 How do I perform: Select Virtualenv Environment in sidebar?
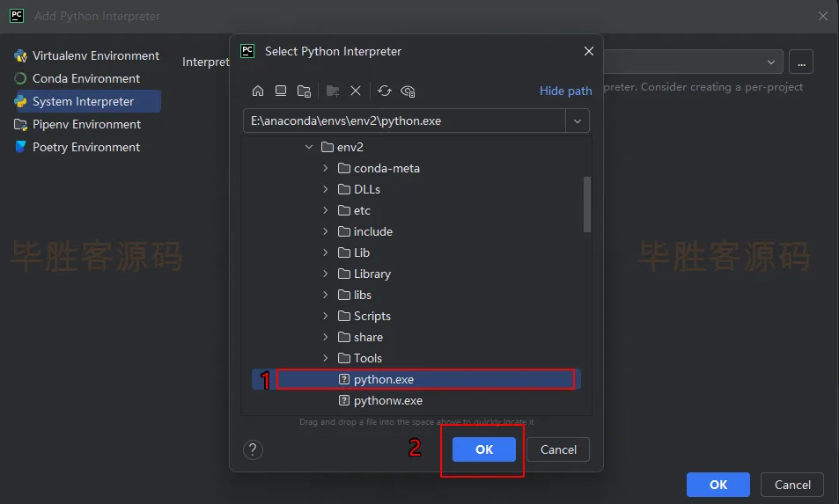point(87,55)
